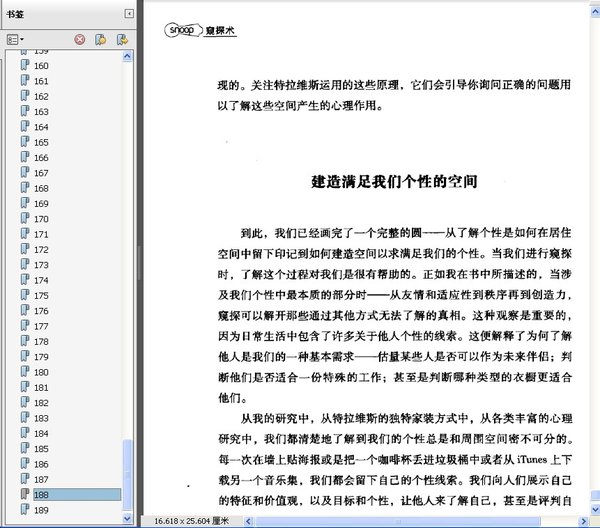Select bookmark 175
This screenshot has width=600, height=528.
[41, 296]
